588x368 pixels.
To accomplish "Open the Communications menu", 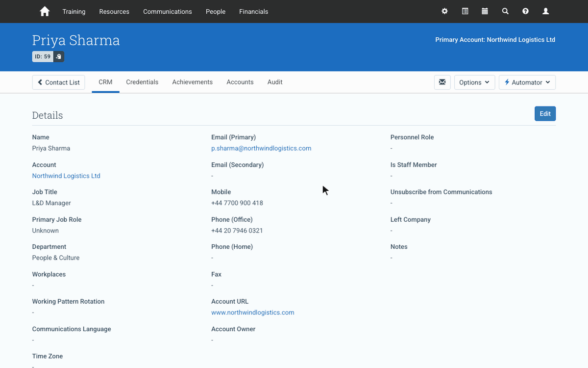I will (168, 11).
